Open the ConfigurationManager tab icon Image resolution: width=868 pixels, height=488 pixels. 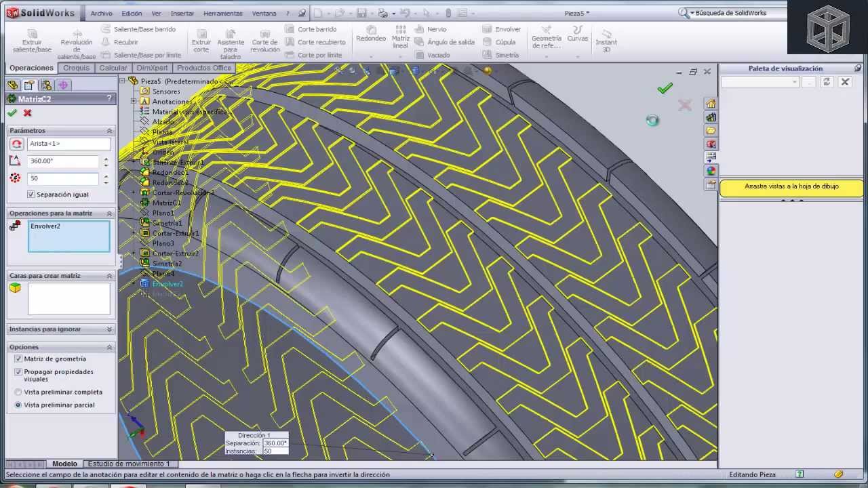(x=46, y=85)
